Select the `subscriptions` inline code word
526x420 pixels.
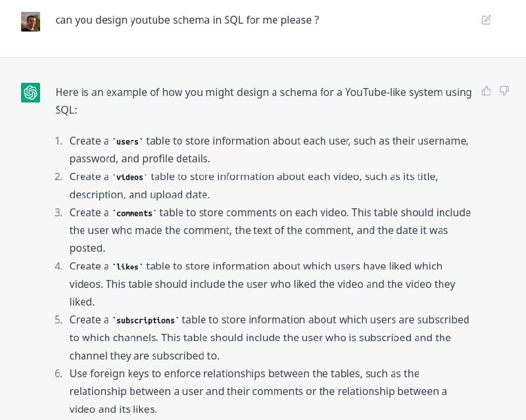[145, 320]
